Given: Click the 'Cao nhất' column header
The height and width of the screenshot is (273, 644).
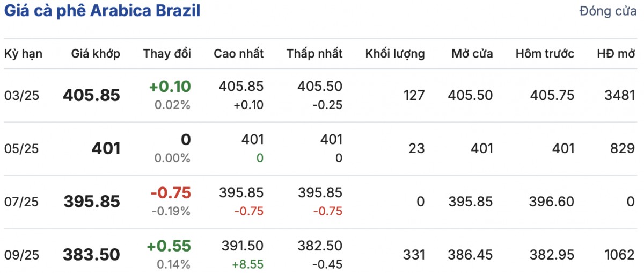Looking at the screenshot, I should (239, 54).
